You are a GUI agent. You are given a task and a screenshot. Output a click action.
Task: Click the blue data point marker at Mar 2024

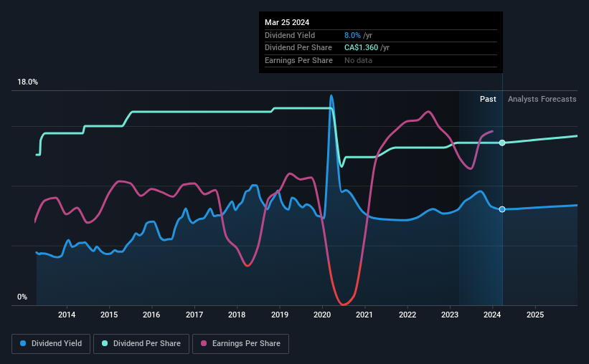[x=502, y=209]
